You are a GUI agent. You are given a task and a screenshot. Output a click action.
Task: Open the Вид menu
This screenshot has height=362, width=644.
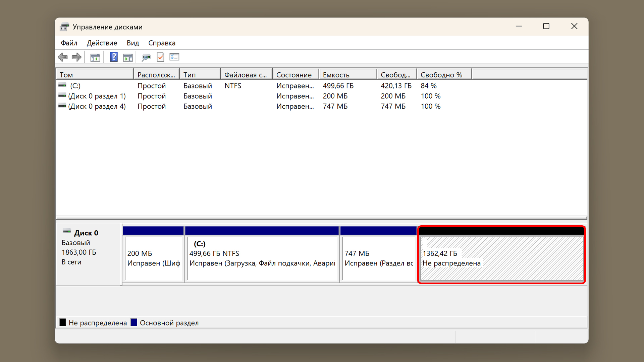click(x=133, y=43)
